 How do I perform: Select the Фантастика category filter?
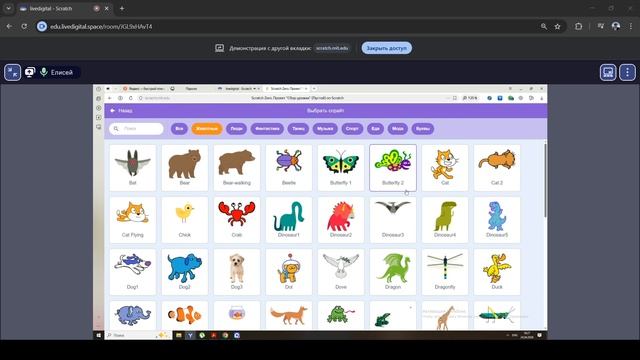tap(267, 129)
